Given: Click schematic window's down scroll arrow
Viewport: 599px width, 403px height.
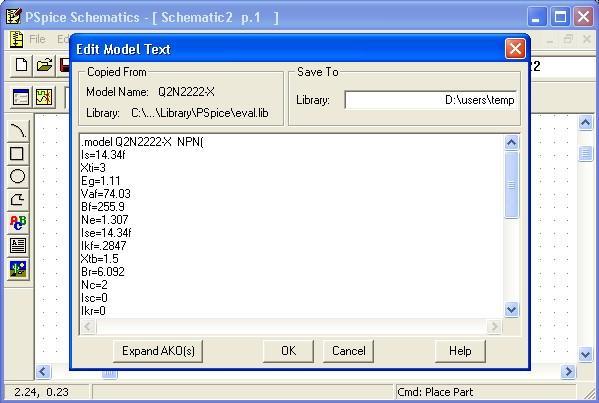Looking at the screenshot, I should 586,354.
